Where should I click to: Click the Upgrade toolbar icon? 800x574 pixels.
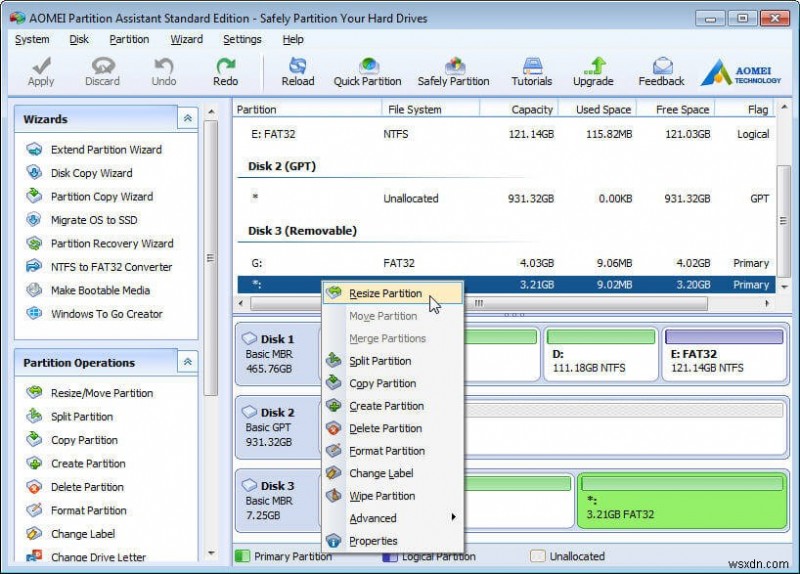click(x=593, y=71)
